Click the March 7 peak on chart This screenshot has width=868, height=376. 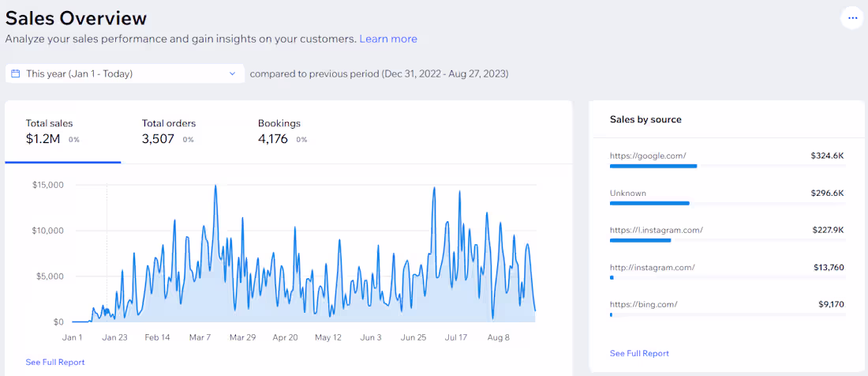(215, 186)
